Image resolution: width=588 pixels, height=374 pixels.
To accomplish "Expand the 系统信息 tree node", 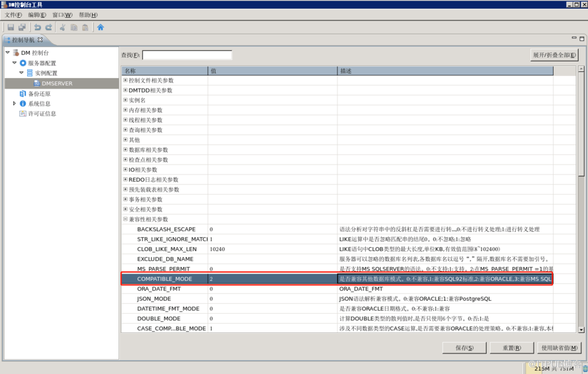I will [x=15, y=104].
